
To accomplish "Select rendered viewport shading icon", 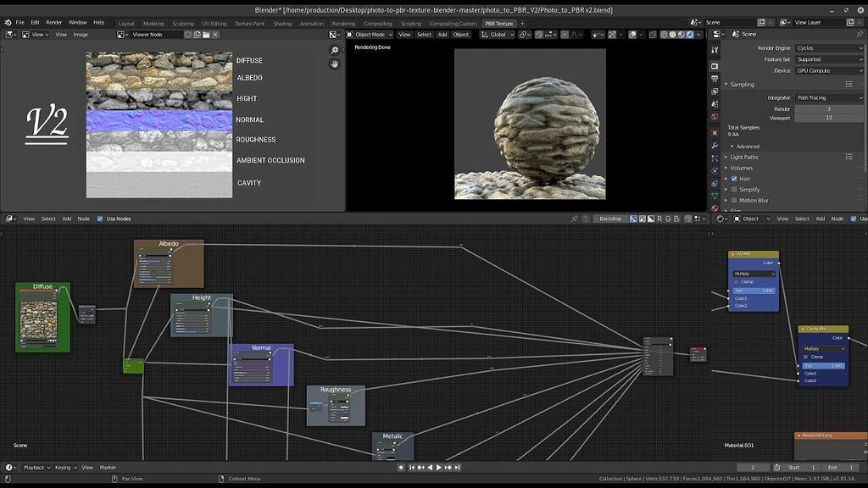I will pos(690,34).
